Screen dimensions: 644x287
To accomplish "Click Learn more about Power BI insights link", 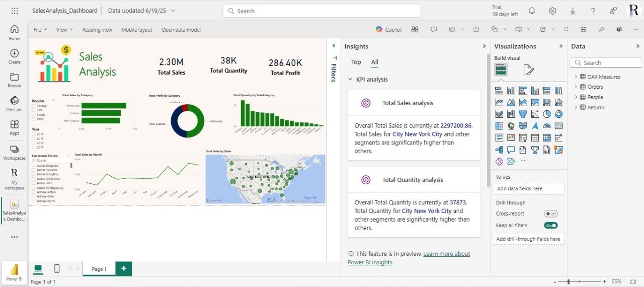I will pyautogui.click(x=446, y=254).
